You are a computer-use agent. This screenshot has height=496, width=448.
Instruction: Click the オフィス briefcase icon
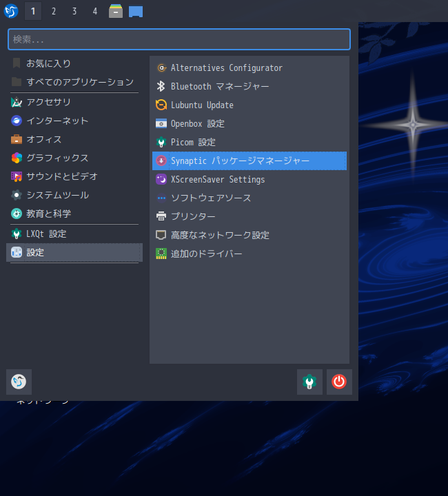point(17,139)
